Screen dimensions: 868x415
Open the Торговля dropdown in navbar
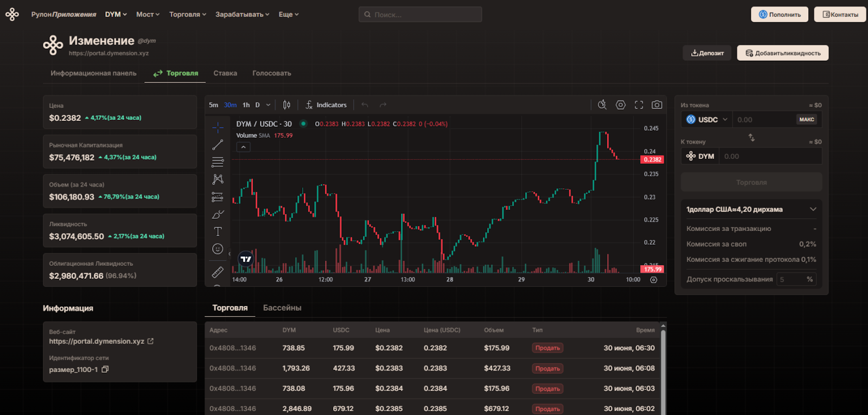click(188, 15)
